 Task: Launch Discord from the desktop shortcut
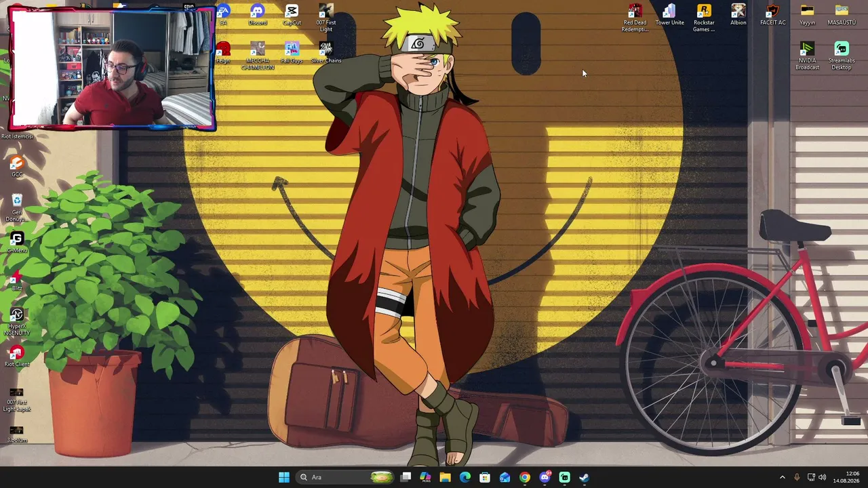tap(257, 15)
